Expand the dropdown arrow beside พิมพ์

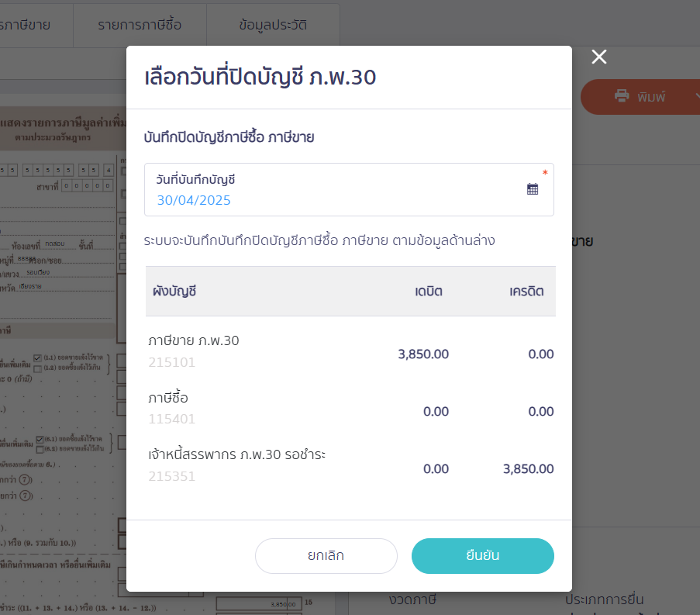[697, 95]
